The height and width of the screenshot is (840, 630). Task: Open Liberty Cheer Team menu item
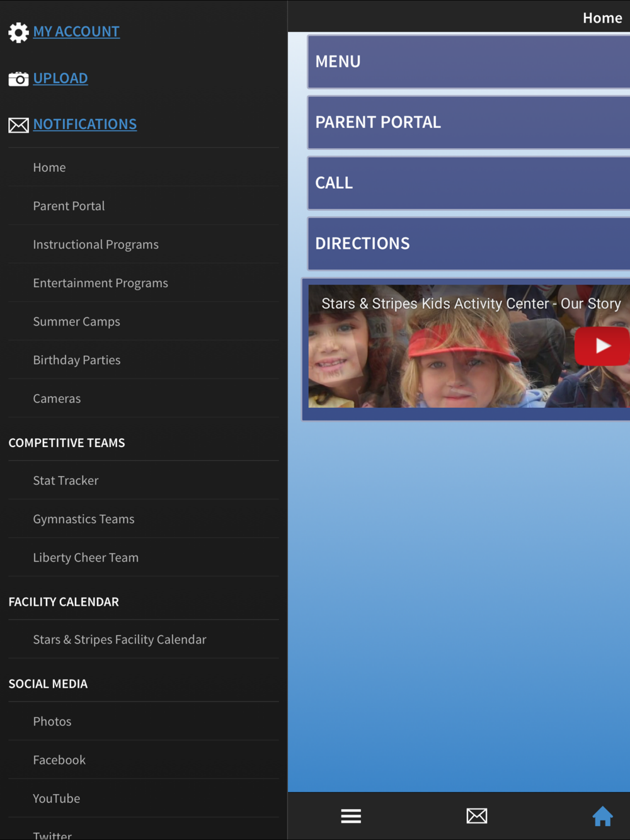[x=144, y=557]
